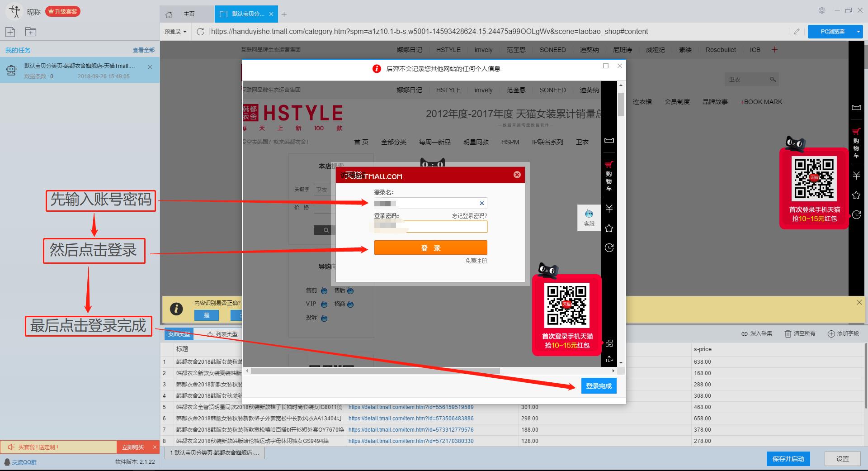Select the 列表类型 tab

[x=222, y=334]
